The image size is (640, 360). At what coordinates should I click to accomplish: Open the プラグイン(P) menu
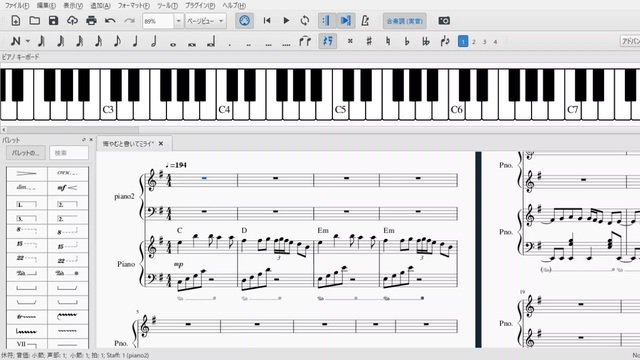coord(200,5)
